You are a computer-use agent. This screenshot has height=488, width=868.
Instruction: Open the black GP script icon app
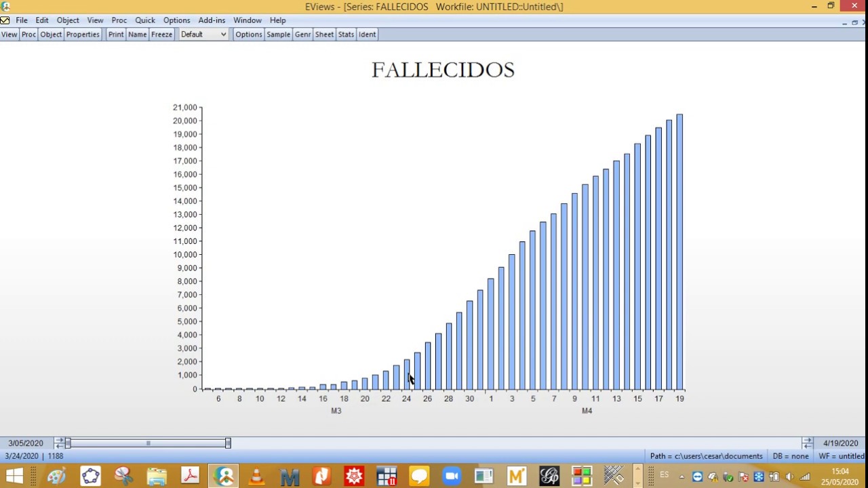[x=549, y=476]
